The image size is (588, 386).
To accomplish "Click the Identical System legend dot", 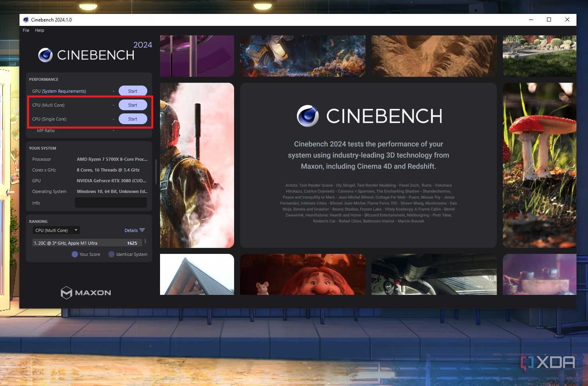I will coord(111,254).
